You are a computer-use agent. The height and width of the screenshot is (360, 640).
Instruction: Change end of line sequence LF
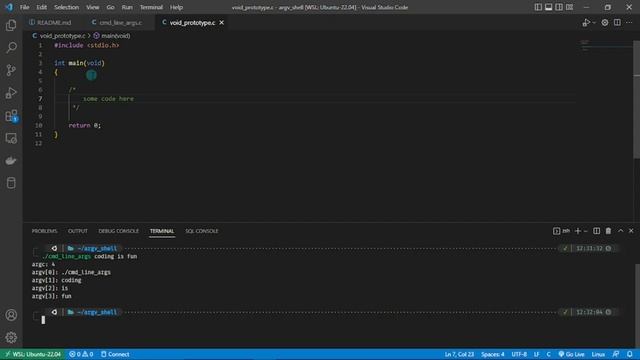[536, 354]
